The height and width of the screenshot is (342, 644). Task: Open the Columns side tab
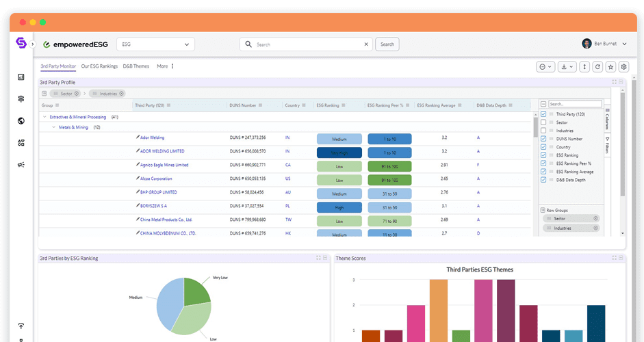coord(607,119)
